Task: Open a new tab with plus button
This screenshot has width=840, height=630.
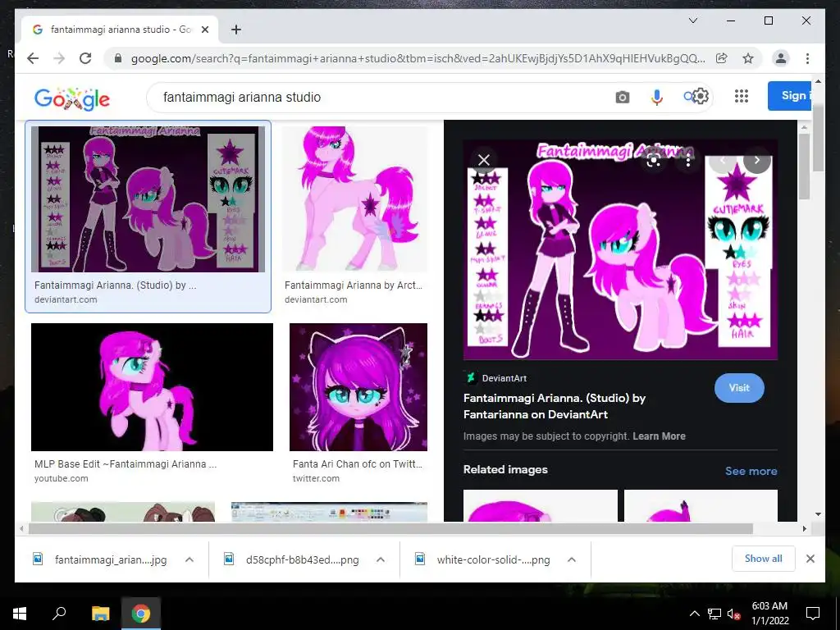Action: coord(236,30)
